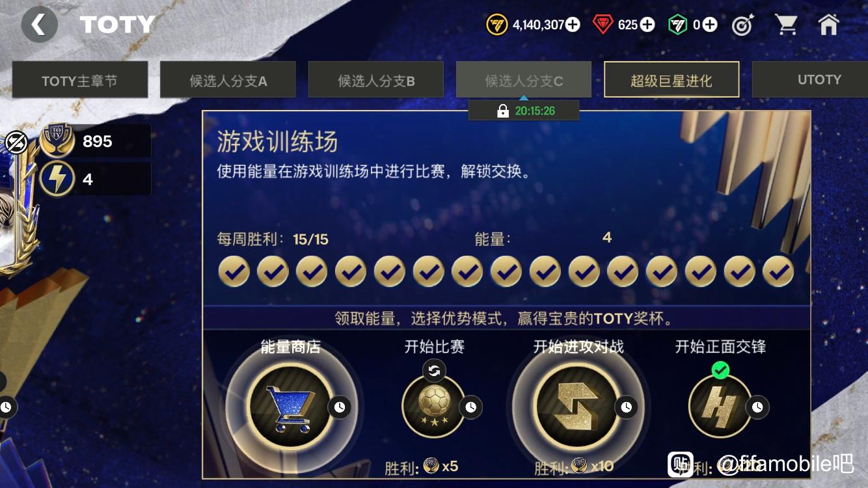Click the last weekly win checkmark
This screenshot has width=868, height=488.
tap(778, 271)
